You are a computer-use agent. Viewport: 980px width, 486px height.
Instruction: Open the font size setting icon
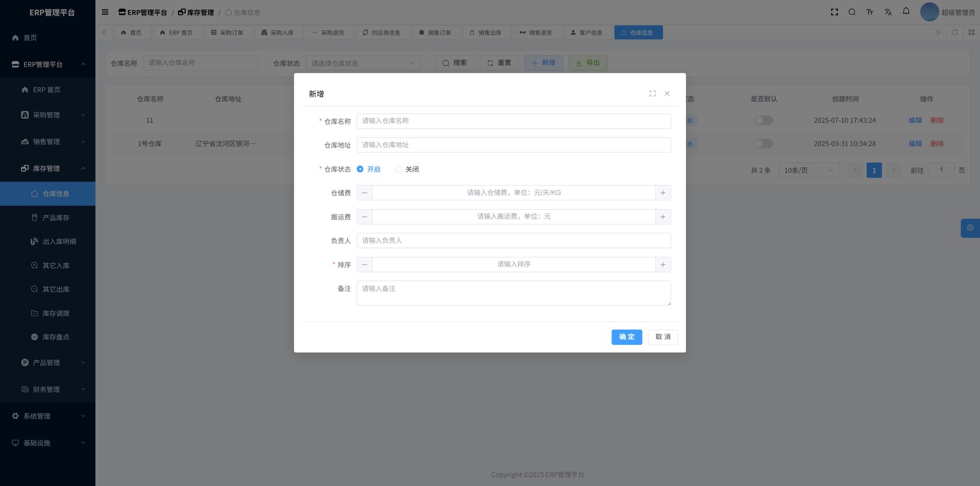(870, 12)
